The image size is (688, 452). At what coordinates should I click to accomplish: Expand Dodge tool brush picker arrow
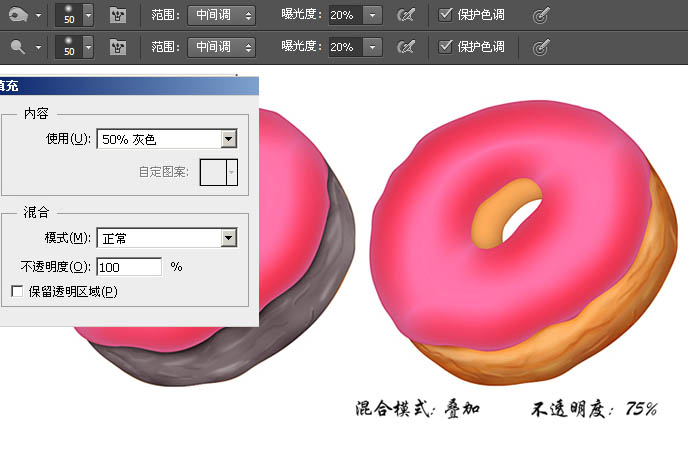click(x=88, y=47)
